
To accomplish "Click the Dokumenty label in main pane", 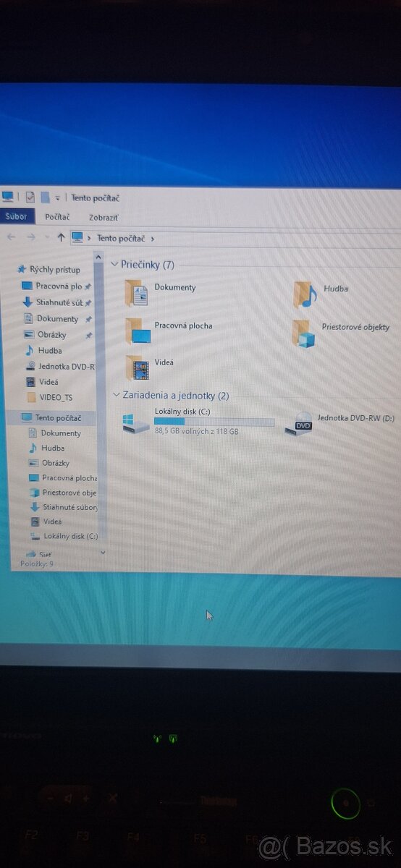I will tap(174, 288).
